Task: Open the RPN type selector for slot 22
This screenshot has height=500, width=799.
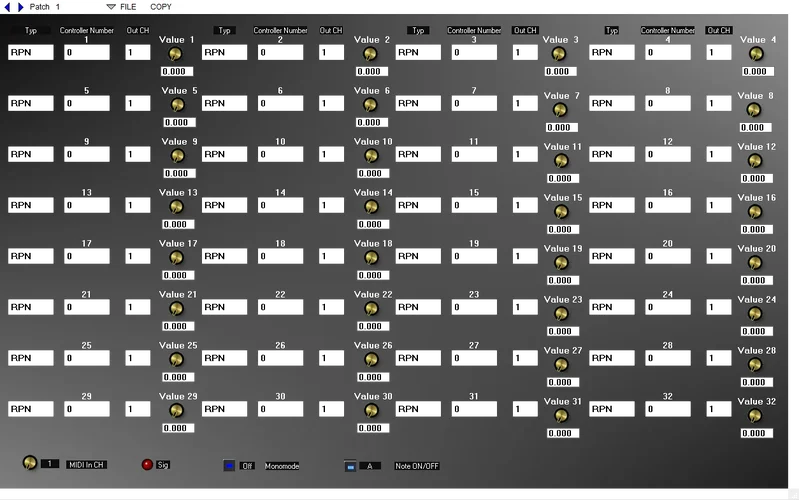Action: [224, 307]
